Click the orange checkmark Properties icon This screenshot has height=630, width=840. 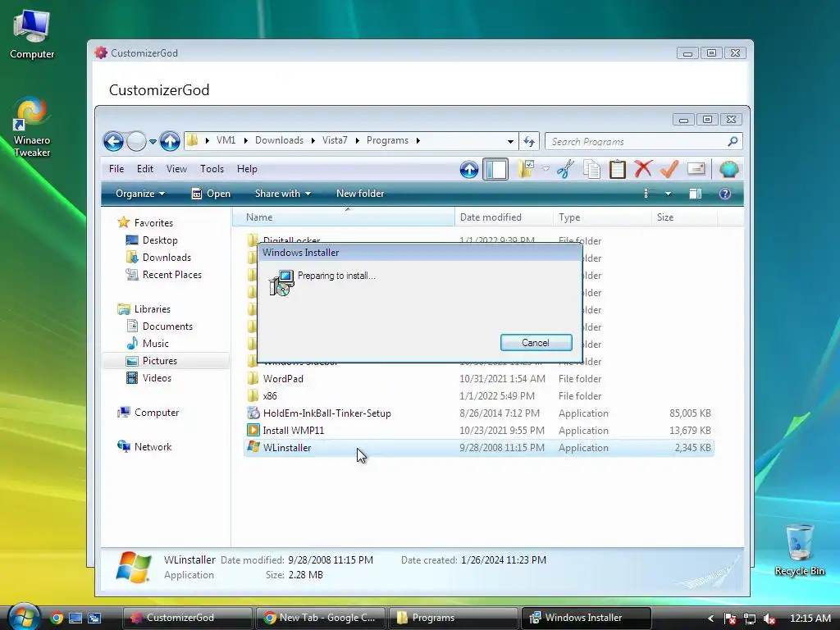(669, 169)
